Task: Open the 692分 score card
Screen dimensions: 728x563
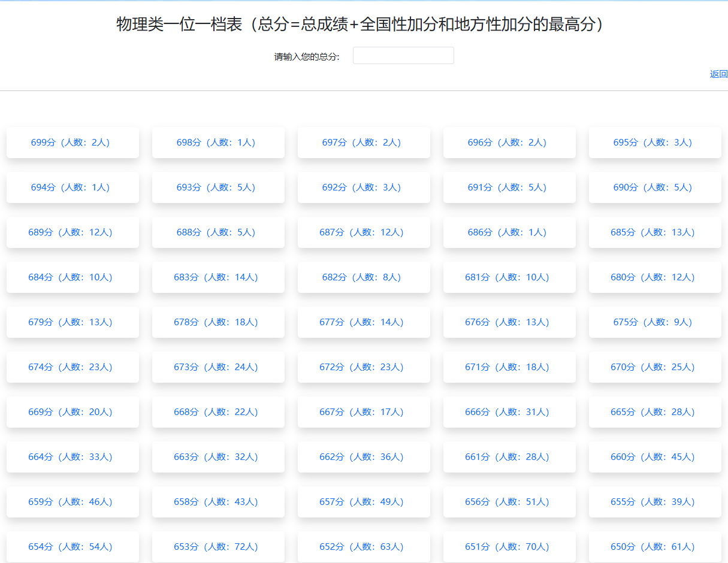Action: (x=364, y=187)
